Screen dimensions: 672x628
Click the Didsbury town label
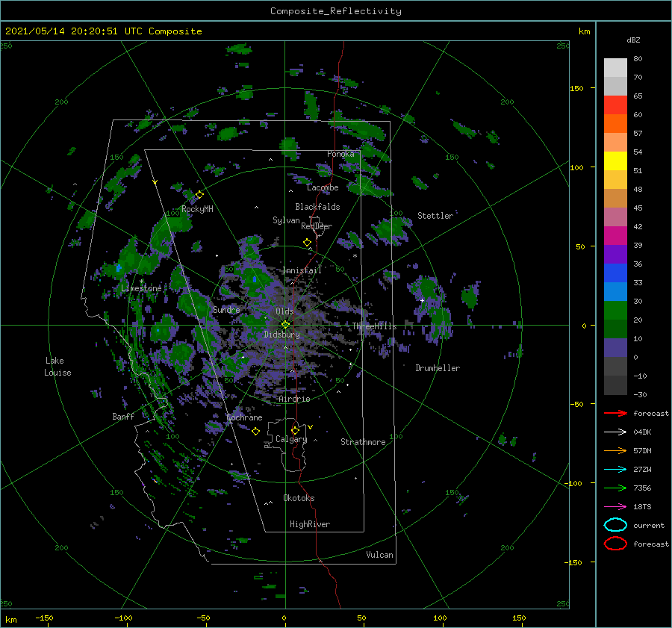[281, 335]
